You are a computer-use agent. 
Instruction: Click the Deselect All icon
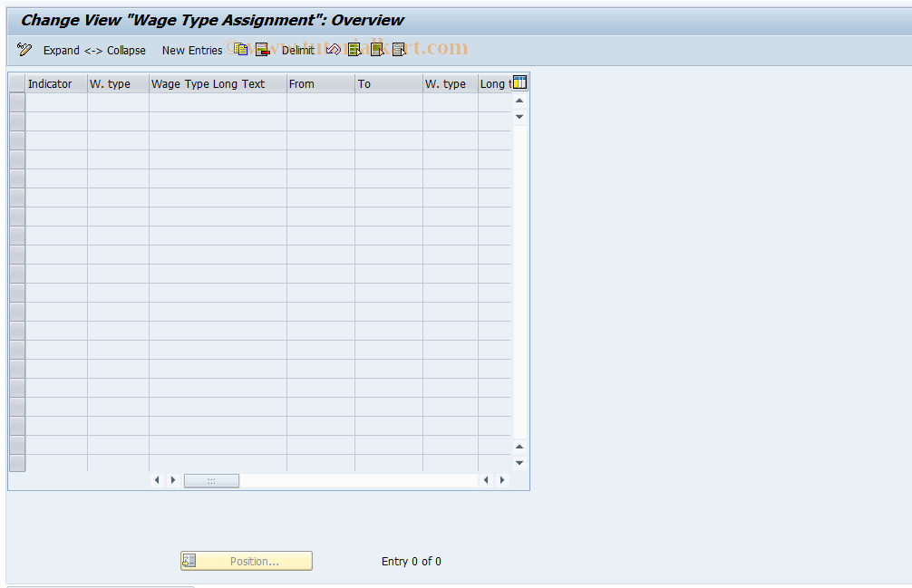click(399, 50)
